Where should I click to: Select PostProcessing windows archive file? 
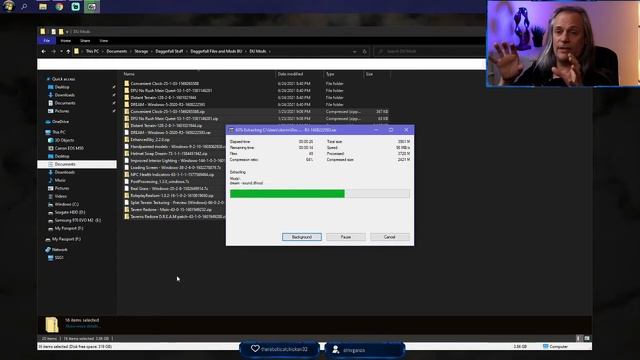point(160,182)
